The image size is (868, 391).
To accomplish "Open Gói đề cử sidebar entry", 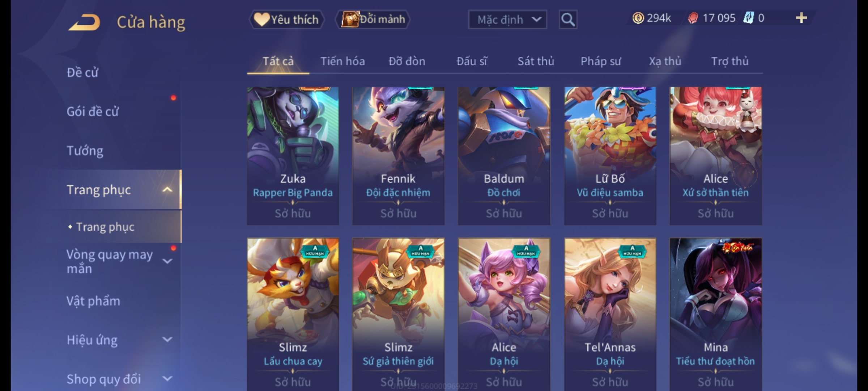I will point(93,112).
